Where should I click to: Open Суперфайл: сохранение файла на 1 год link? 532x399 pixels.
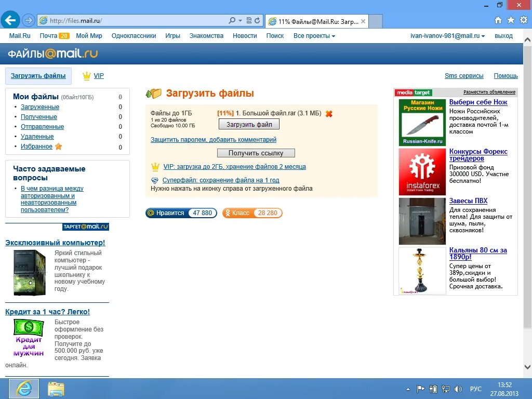[x=221, y=180]
